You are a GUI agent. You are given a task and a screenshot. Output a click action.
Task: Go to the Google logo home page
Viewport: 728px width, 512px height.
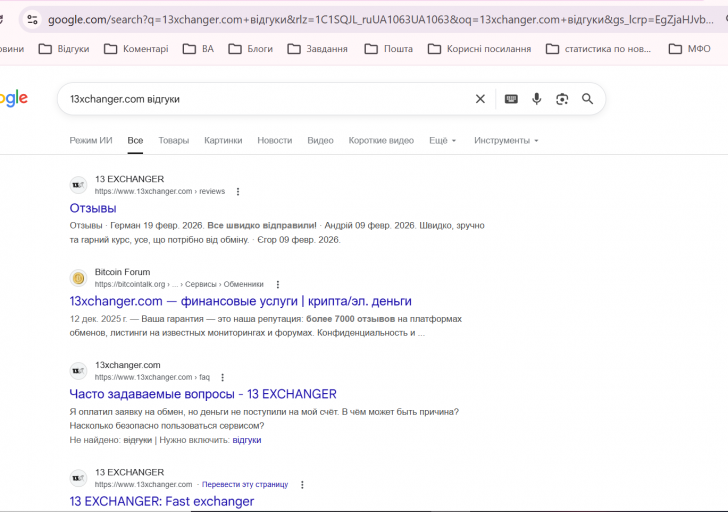(x=14, y=98)
